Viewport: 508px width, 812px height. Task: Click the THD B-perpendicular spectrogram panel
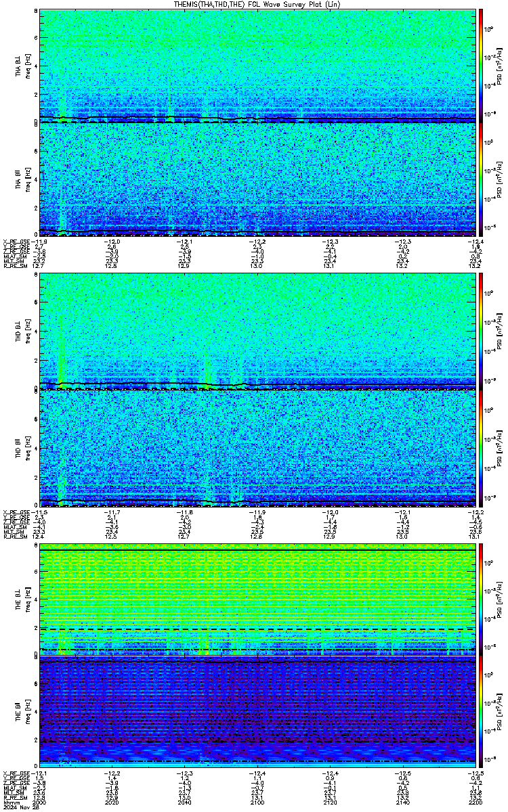coord(257,332)
